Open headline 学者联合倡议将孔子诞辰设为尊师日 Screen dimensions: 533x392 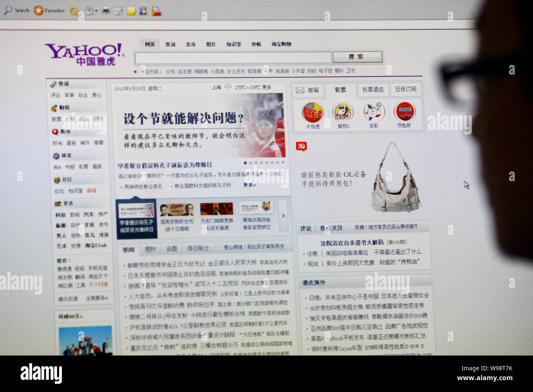165,165
